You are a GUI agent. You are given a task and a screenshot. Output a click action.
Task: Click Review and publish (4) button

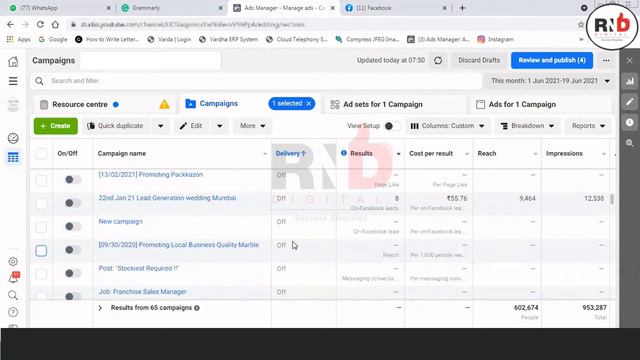(x=552, y=60)
